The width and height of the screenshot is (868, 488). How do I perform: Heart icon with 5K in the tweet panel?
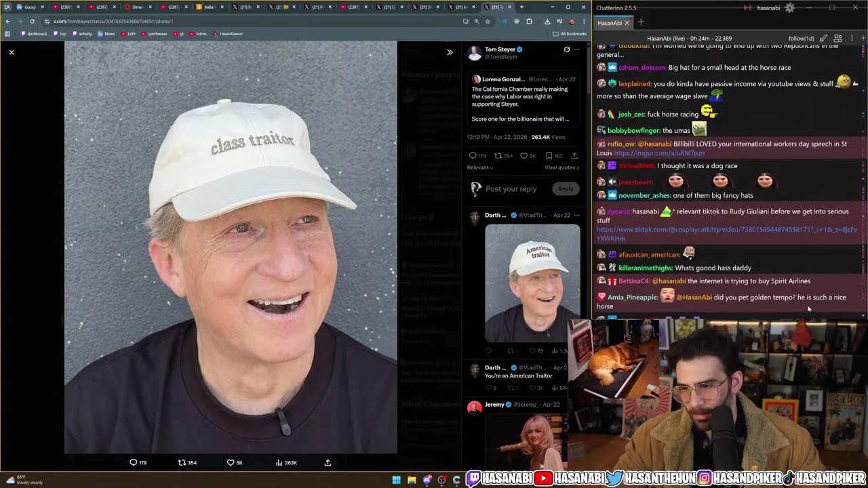point(524,156)
